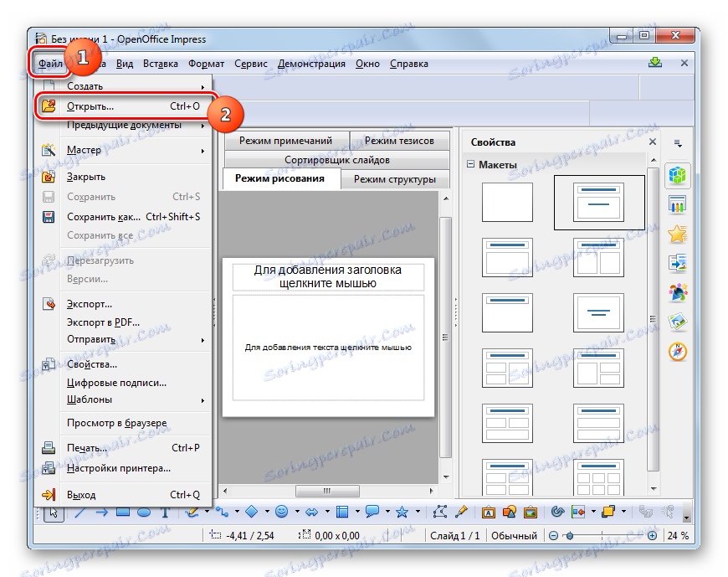Screen dimensions: 728x577
Task: Open sidebar settings dropdown menu
Action: pyautogui.click(x=678, y=143)
